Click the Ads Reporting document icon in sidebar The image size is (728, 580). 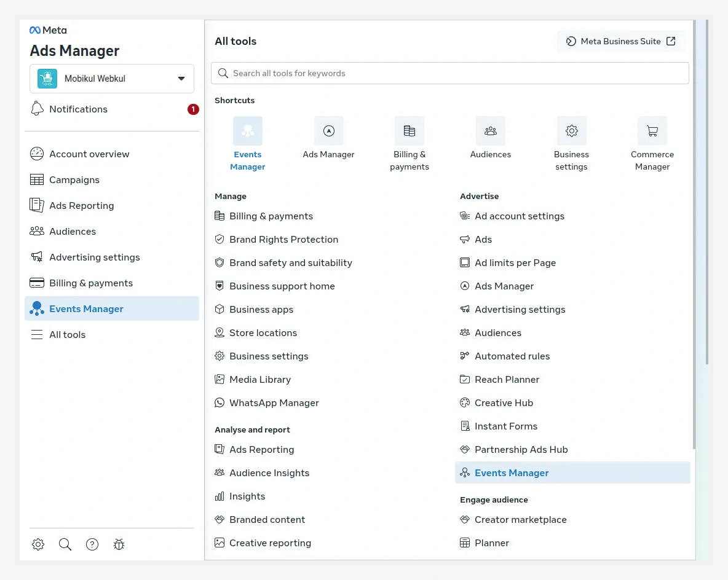pos(37,205)
